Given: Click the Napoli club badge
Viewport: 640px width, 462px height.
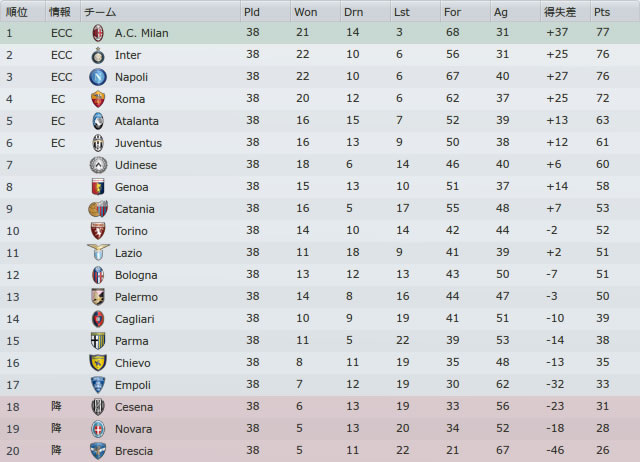Looking at the screenshot, I should pyautogui.click(x=98, y=77).
